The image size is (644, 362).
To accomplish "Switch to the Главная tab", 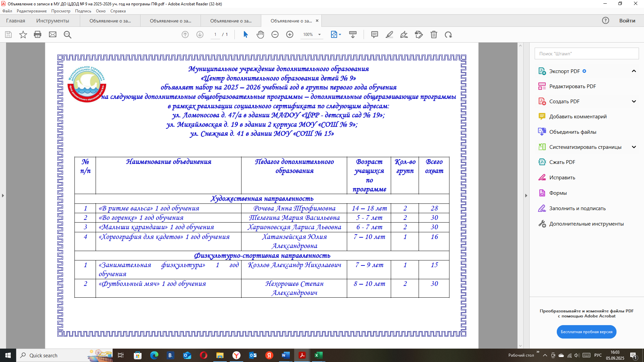I will 15,20.
